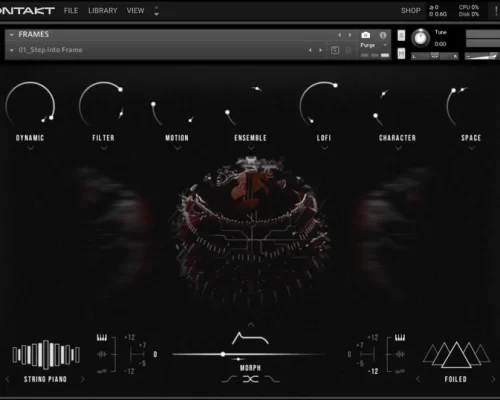Open the 01_Step Into Frame snapshot list
Viewport: 500px width, 400px height.
[x=12, y=50]
